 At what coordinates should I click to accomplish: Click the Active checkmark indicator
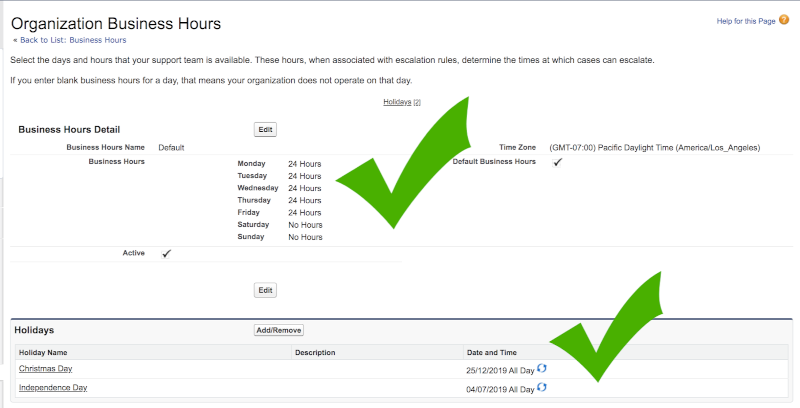[166, 254]
